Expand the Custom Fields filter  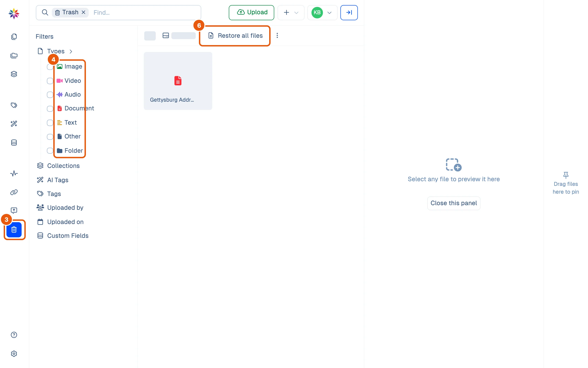coord(63,236)
